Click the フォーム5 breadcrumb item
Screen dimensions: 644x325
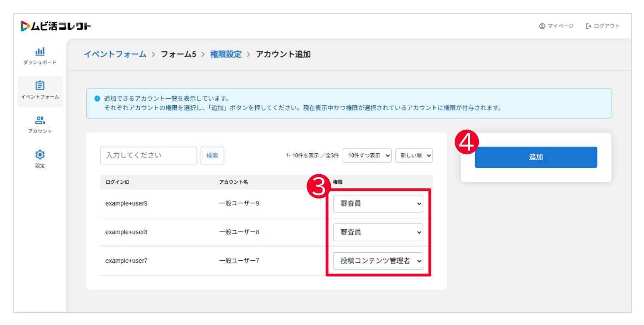(179, 54)
